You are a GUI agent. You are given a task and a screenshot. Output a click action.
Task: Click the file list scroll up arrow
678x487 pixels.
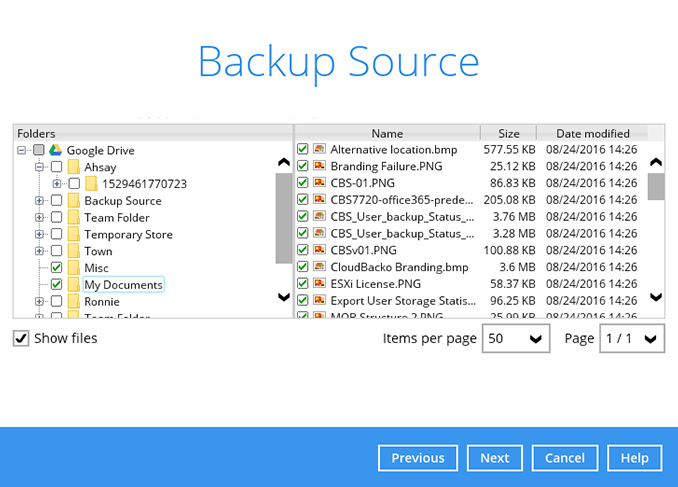tap(656, 163)
